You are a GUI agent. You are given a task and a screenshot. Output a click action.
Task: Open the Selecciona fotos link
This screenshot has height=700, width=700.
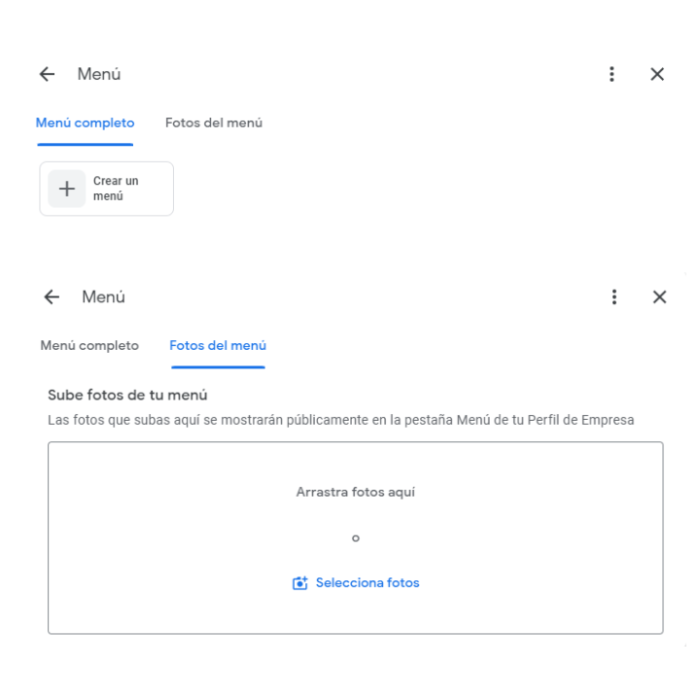pos(367,583)
